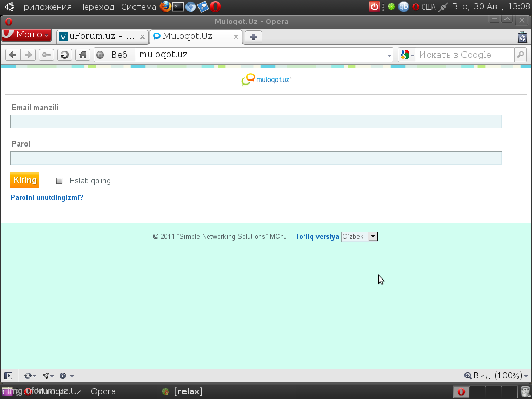The width and height of the screenshot is (532, 399).
Task: Launch the Chromium browser icon
Action: point(191,6)
